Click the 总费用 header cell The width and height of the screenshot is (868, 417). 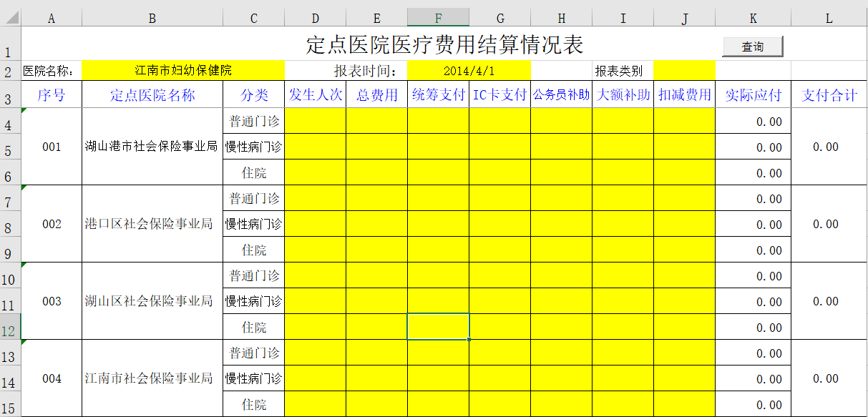click(x=377, y=94)
